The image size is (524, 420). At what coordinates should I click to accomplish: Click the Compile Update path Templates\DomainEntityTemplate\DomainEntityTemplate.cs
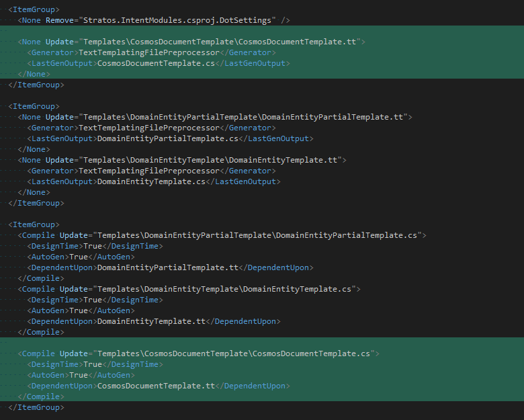[x=224, y=289]
